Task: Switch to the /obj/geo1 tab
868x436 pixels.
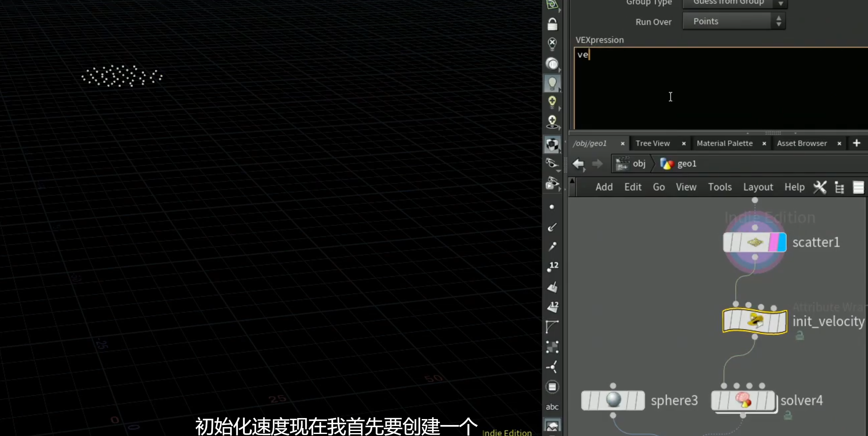Action: (590, 144)
